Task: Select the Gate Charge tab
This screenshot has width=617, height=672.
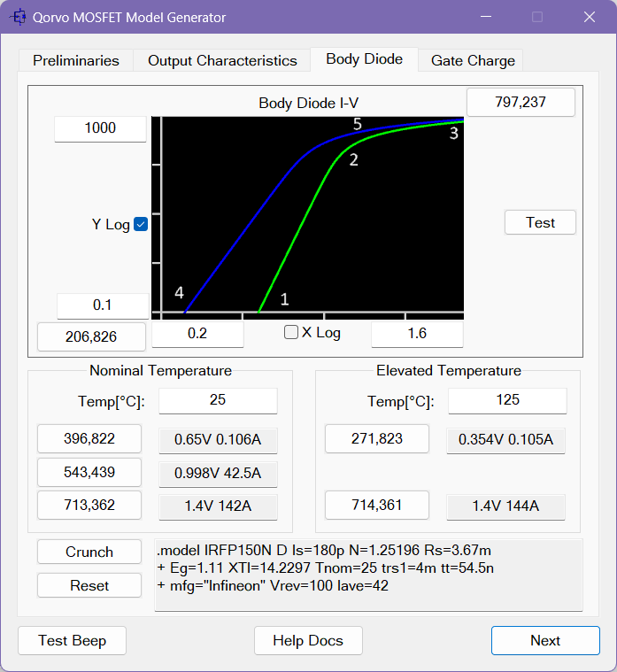Action: 473,60
